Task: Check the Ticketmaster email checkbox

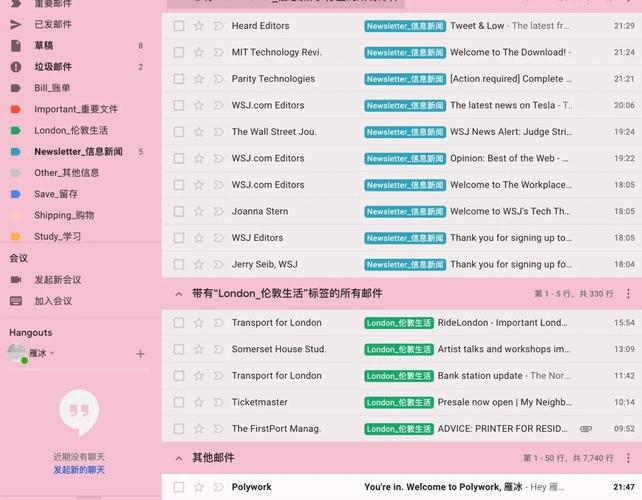Action: click(179, 402)
